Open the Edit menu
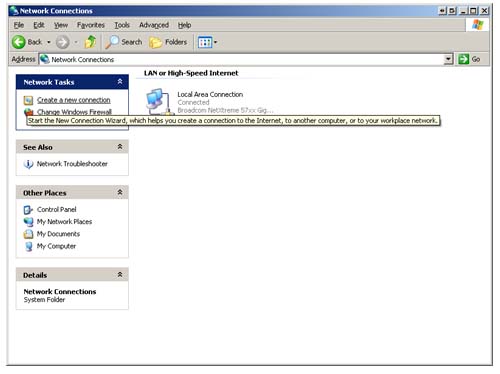The height and width of the screenshot is (374, 500). click(39, 25)
